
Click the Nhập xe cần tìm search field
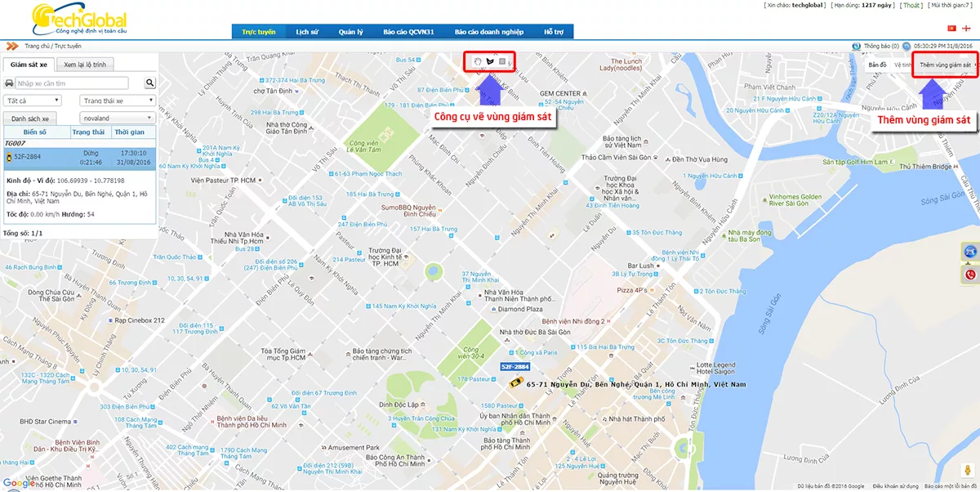pyautogui.click(x=72, y=83)
